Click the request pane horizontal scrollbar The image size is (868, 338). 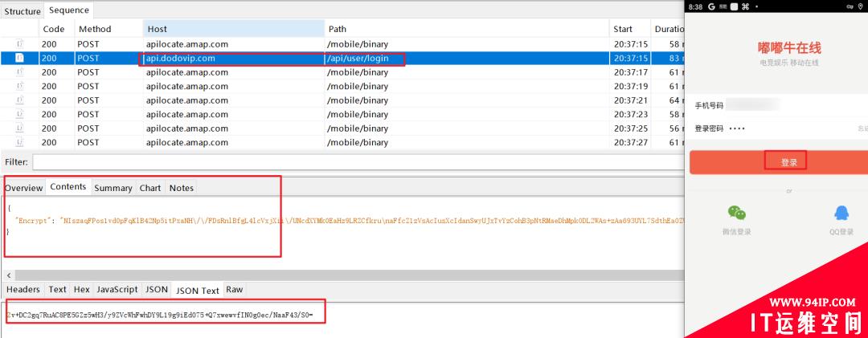point(350,275)
